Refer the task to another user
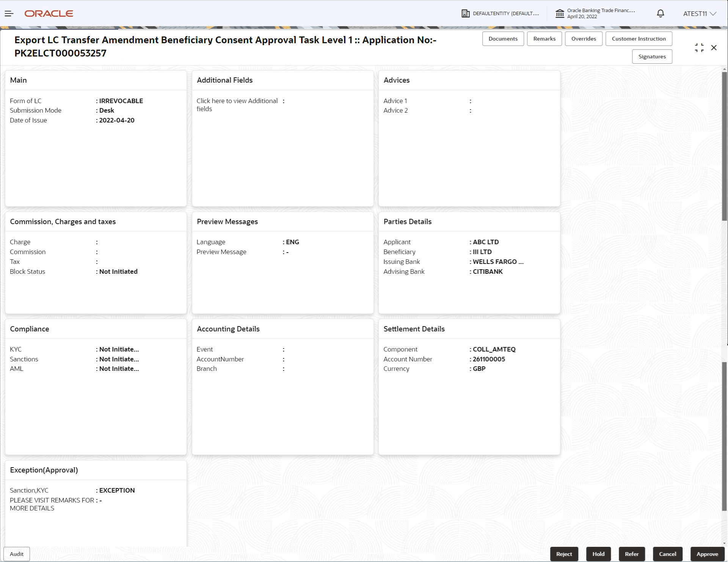 click(632, 554)
